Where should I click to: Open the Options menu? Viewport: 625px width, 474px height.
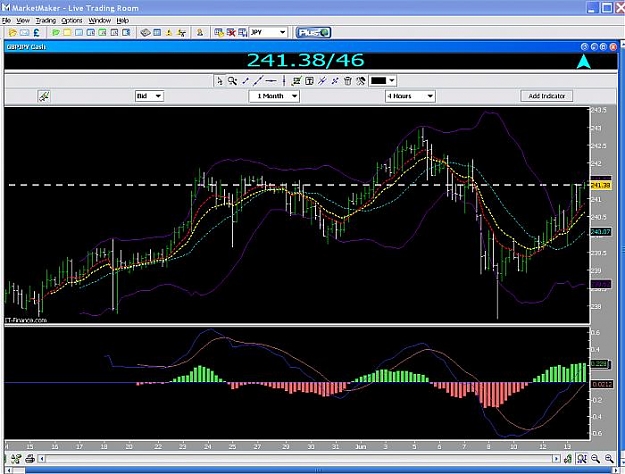pos(72,20)
